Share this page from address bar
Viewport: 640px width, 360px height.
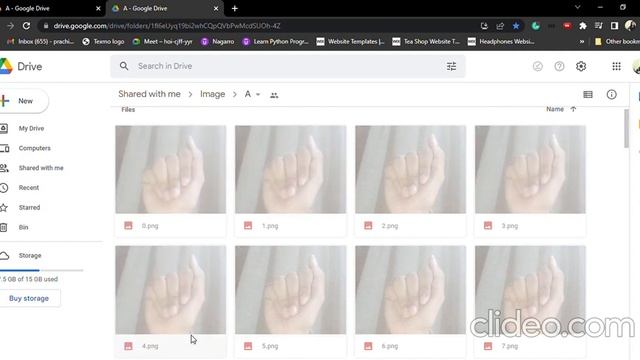coord(500,26)
